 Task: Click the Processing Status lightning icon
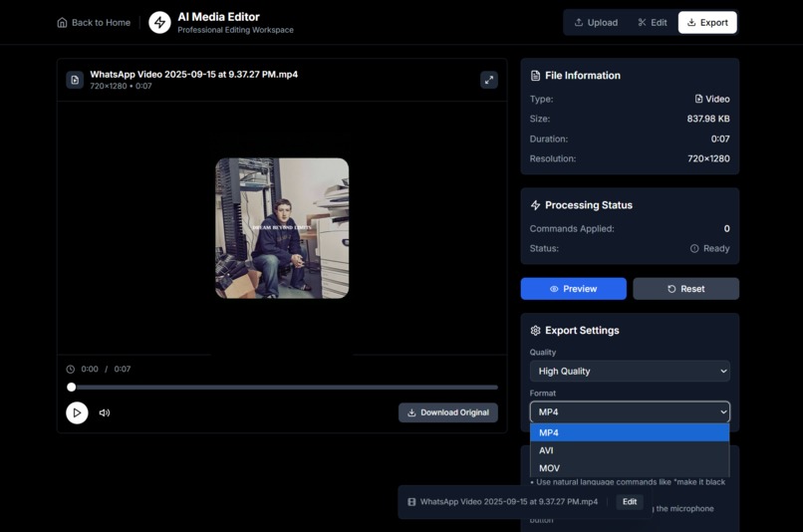coord(535,205)
